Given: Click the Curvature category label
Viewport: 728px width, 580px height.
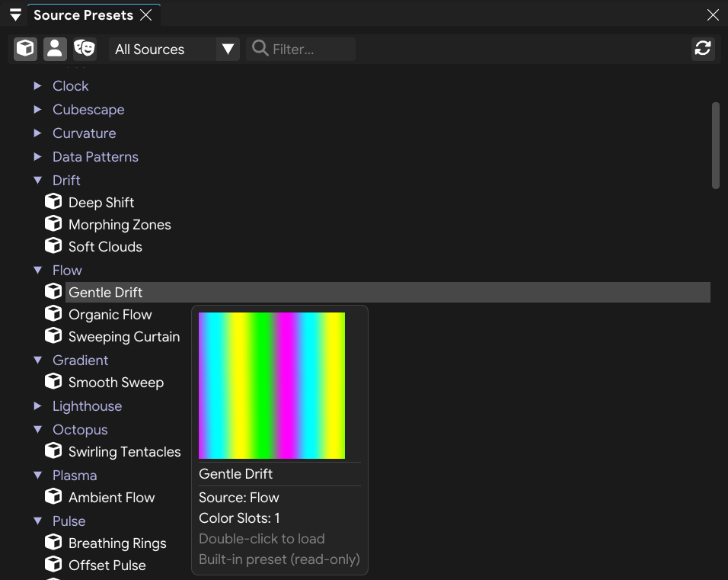Looking at the screenshot, I should click(84, 133).
